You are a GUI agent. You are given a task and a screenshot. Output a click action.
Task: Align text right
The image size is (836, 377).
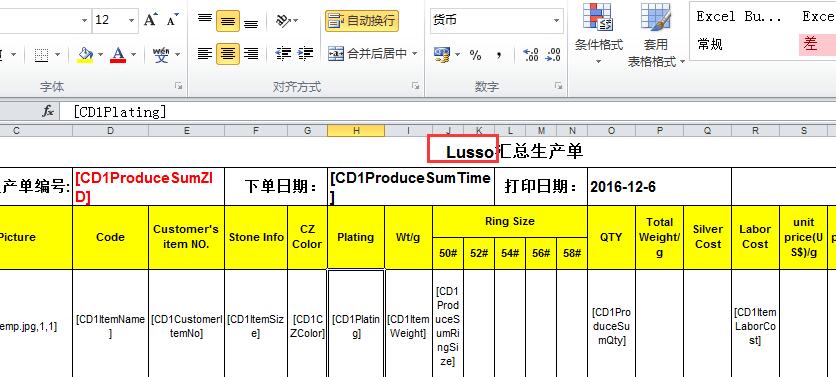click(x=251, y=53)
